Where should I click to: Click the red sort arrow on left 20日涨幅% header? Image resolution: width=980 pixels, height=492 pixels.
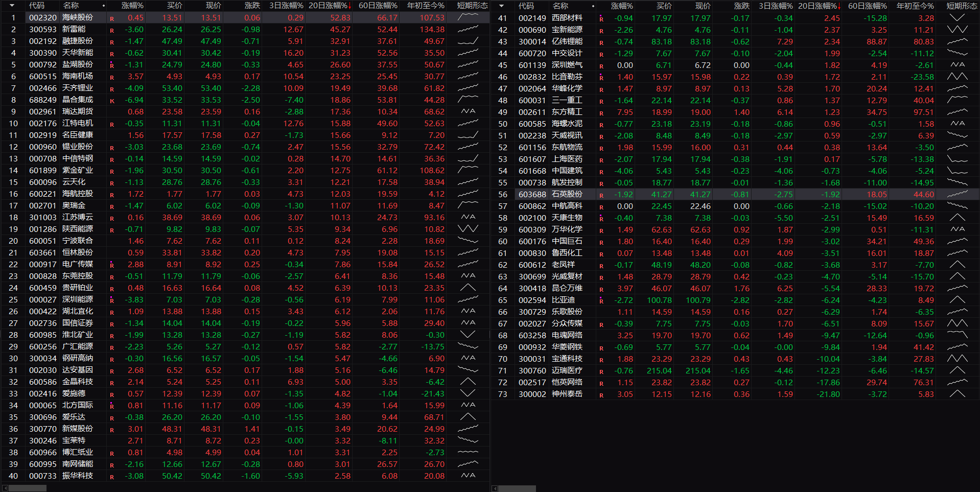pyautogui.click(x=349, y=6)
